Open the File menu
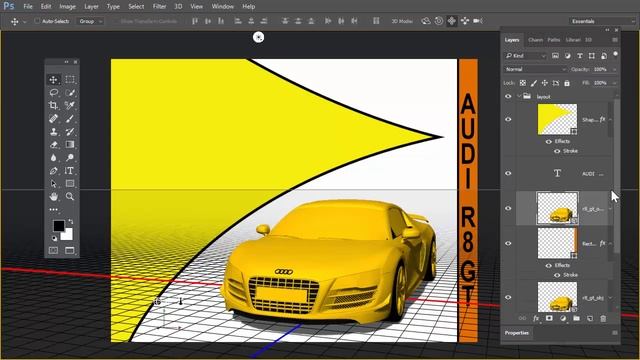640x360 pixels. pos(28,7)
